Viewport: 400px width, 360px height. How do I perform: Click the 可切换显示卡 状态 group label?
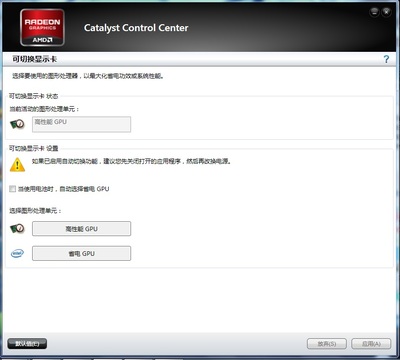[x=33, y=96]
